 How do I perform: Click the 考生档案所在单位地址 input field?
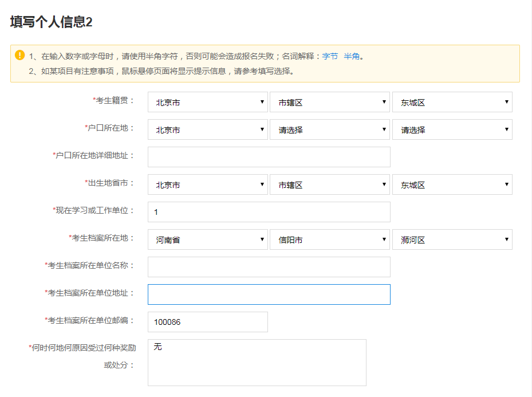tap(268, 294)
